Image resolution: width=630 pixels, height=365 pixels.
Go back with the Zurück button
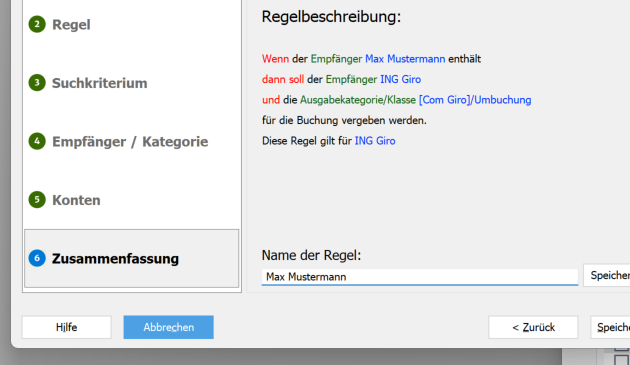click(533, 327)
